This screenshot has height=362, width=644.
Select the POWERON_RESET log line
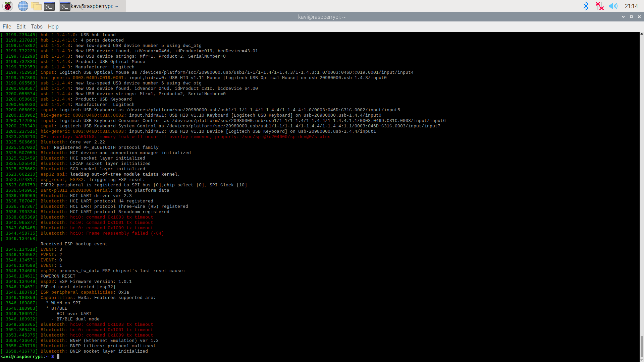pyautogui.click(x=58, y=276)
